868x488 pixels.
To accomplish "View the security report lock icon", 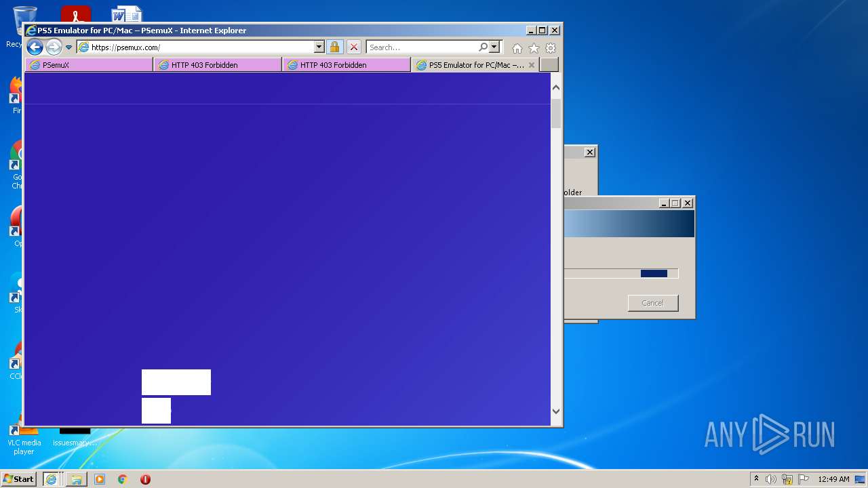I will coord(334,47).
